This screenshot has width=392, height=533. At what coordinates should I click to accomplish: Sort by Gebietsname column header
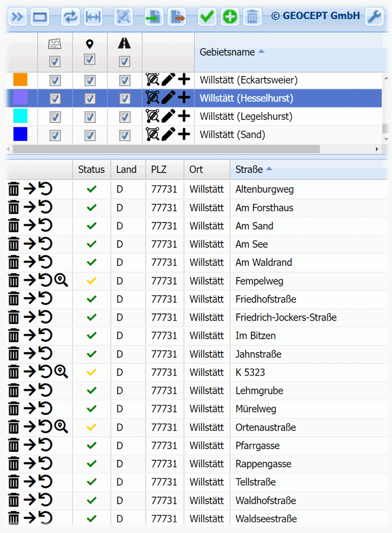(228, 52)
